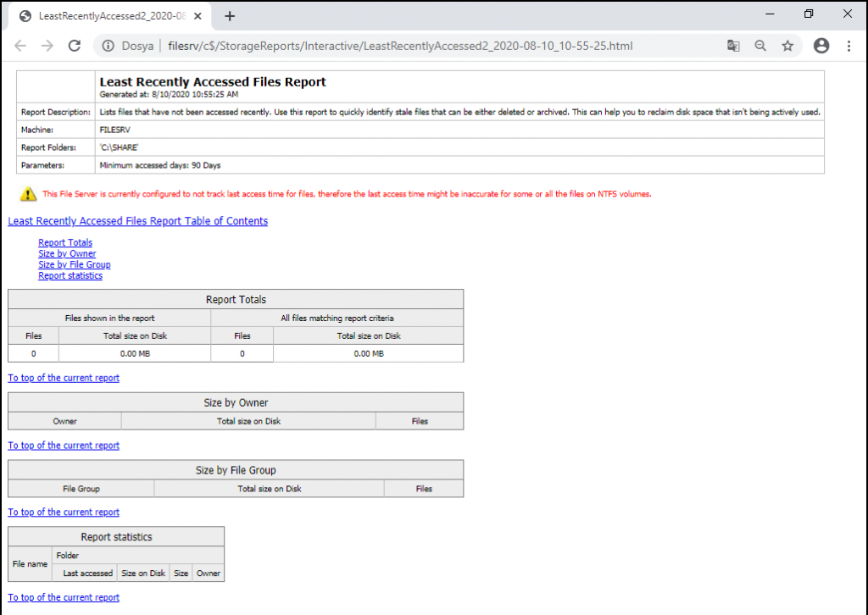Click inside the address bar URL field
The image size is (868, 615).
click(381, 46)
